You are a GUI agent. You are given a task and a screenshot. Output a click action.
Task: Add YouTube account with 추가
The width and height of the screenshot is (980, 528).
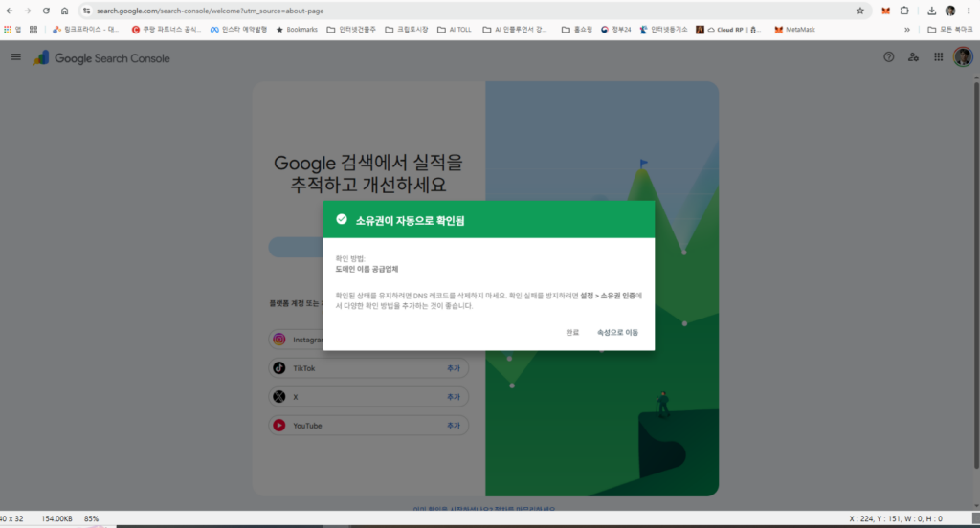pos(453,427)
